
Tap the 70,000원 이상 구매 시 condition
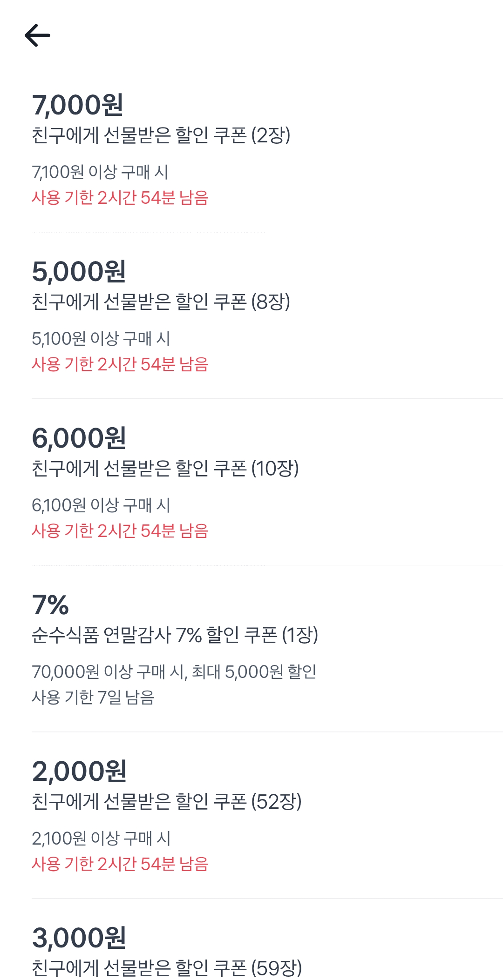pos(174,672)
